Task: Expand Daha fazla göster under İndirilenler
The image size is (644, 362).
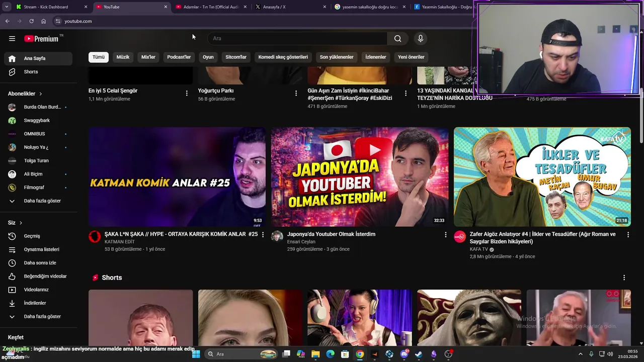Action: coord(38,317)
